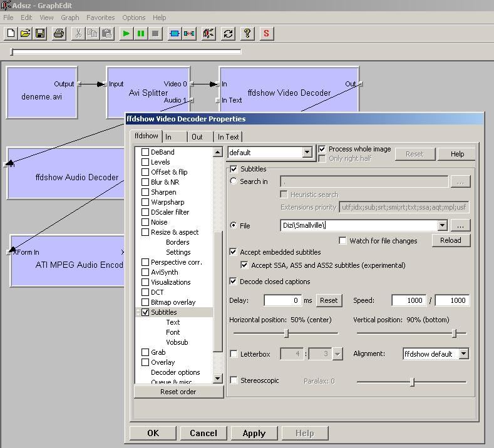The image size is (494, 448).
Task: Click the New graph toolbar icon
Action: pyautogui.click(x=11, y=33)
